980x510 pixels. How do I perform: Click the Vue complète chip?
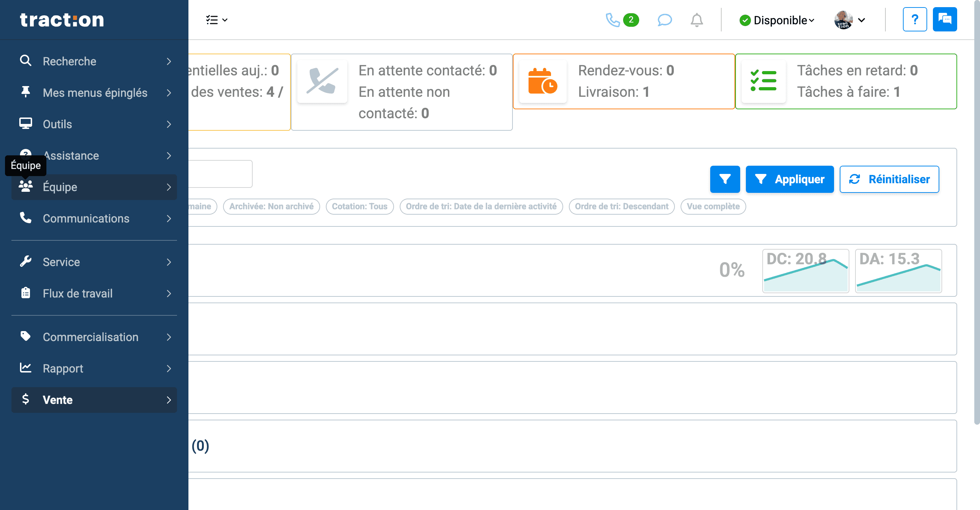[713, 206]
